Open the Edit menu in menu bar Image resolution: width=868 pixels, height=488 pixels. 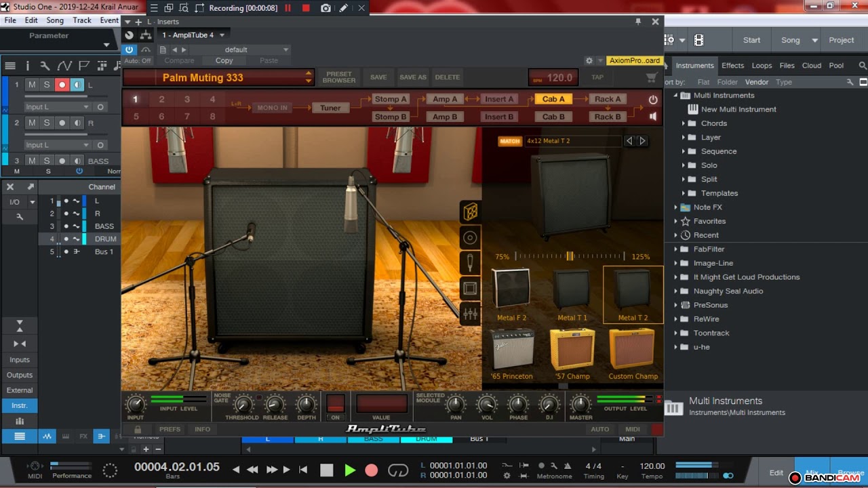(x=31, y=20)
